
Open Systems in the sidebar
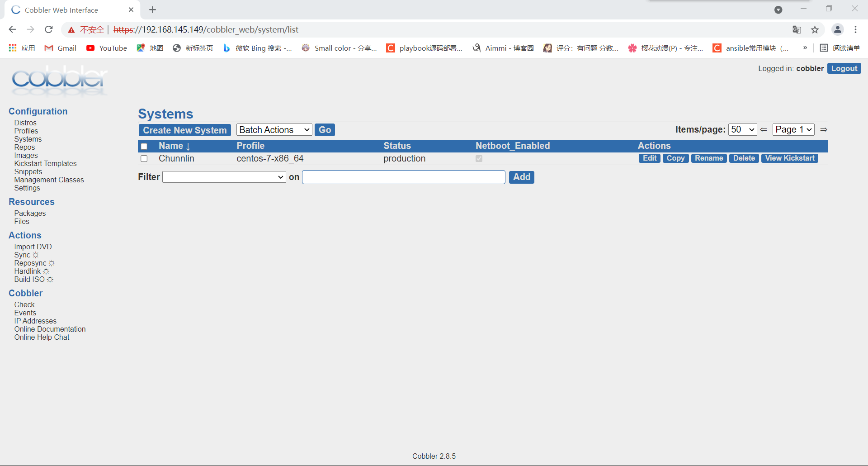(x=28, y=139)
